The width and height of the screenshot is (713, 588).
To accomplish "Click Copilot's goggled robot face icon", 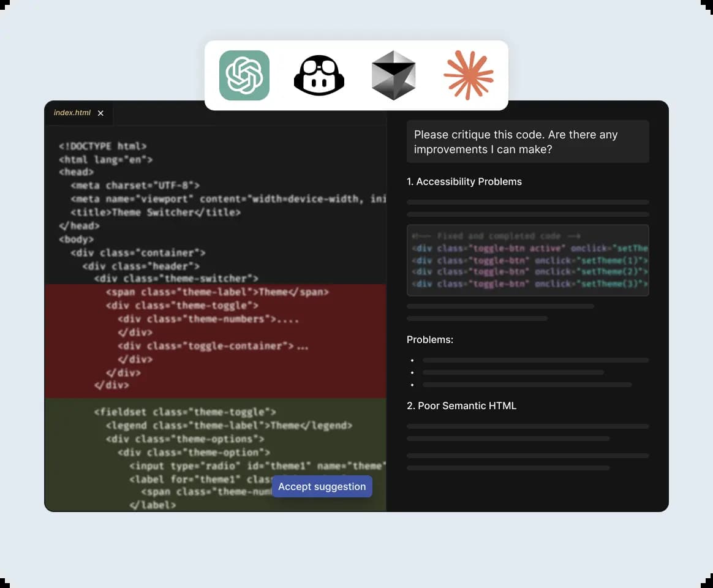I will pyautogui.click(x=319, y=75).
